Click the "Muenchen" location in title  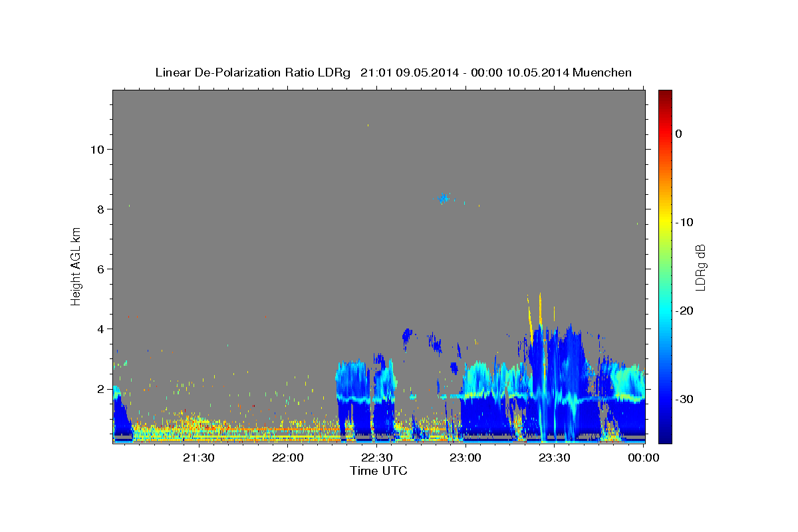[x=604, y=72]
